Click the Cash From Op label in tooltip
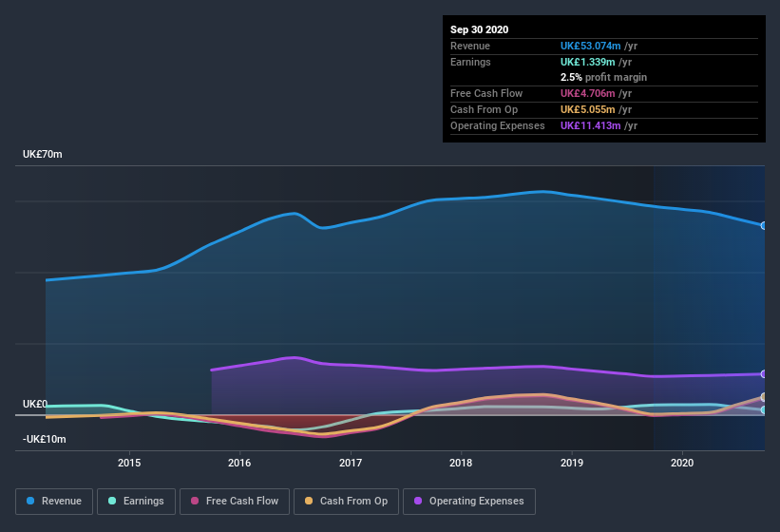Screen dimensions: 780x532 [484, 109]
